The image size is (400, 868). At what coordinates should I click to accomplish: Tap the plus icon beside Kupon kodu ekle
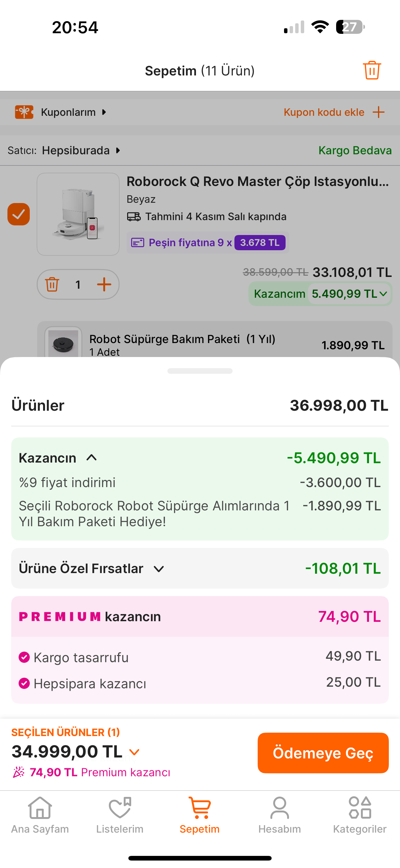coord(379,112)
